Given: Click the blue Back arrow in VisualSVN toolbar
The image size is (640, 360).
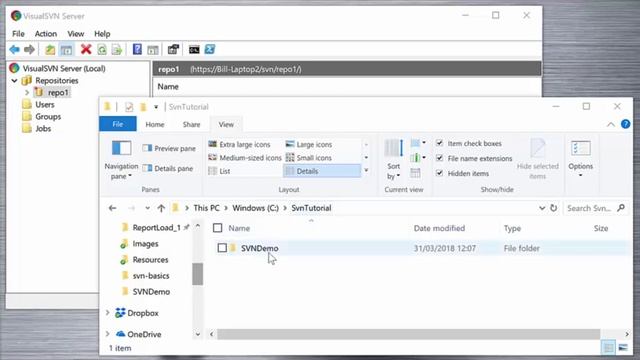Looking at the screenshot, I should pos(14,50).
